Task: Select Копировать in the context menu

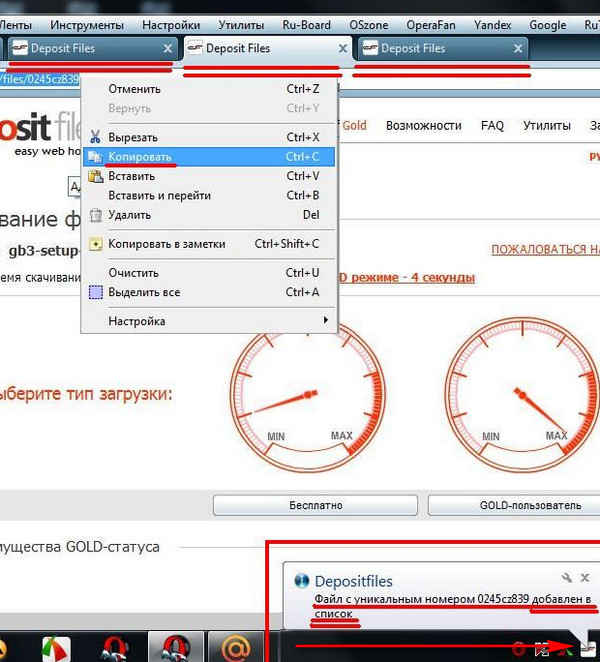Action: click(x=140, y=157)
